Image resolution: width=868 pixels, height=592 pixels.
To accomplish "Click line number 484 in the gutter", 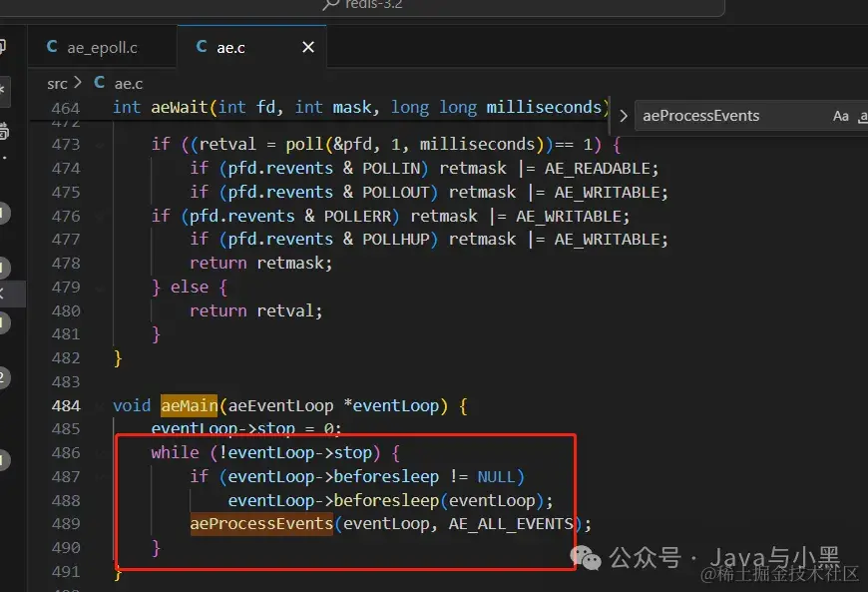I will pyautogui.click(x=66, y=406).
